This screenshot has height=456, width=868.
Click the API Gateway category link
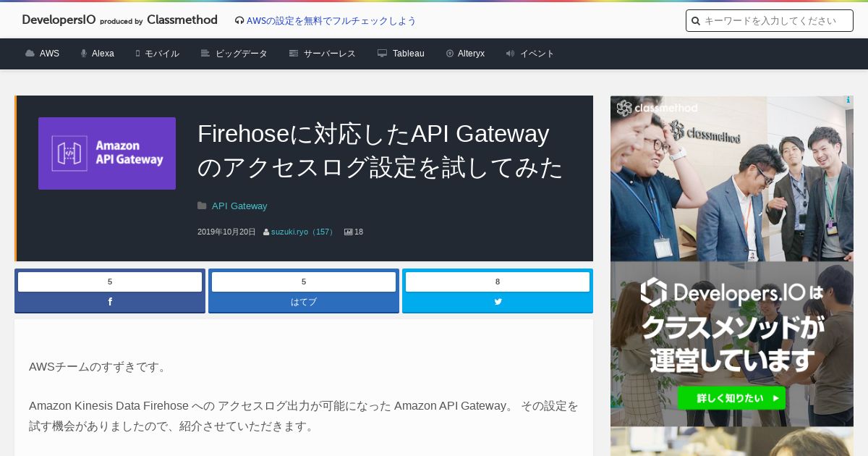coord(239,206)
